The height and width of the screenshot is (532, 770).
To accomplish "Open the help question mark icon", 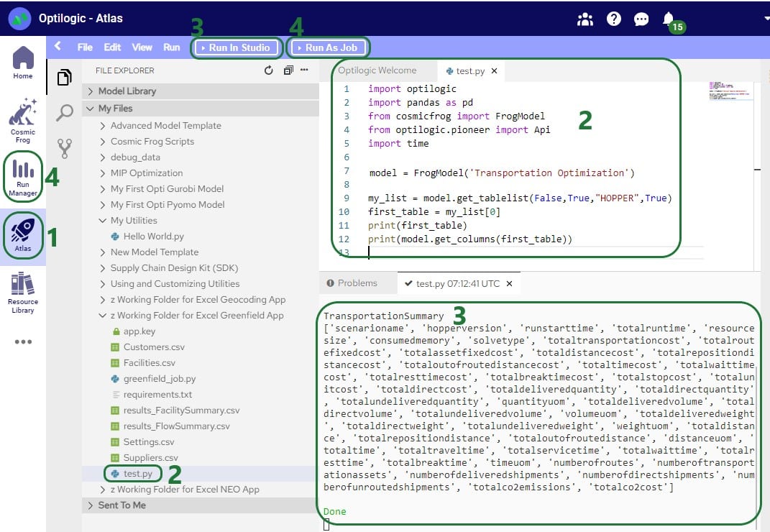I will [613, 19].
